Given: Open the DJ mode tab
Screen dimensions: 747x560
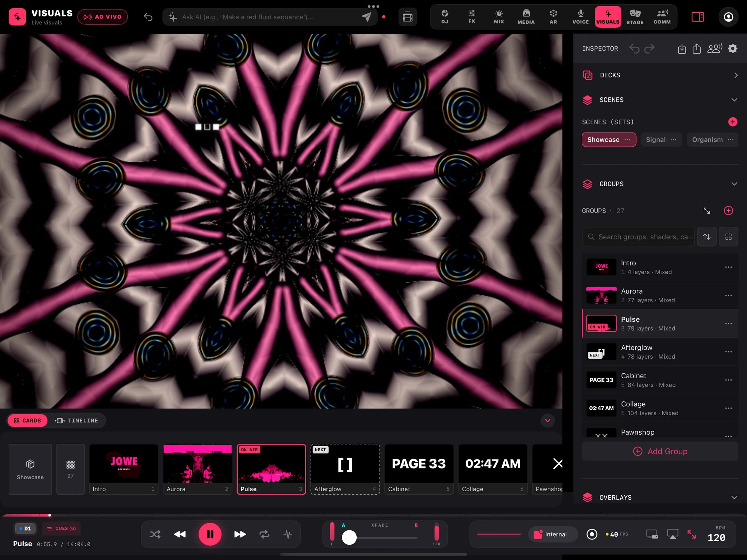Looking at the screenshot, I should tap(444, 16).
